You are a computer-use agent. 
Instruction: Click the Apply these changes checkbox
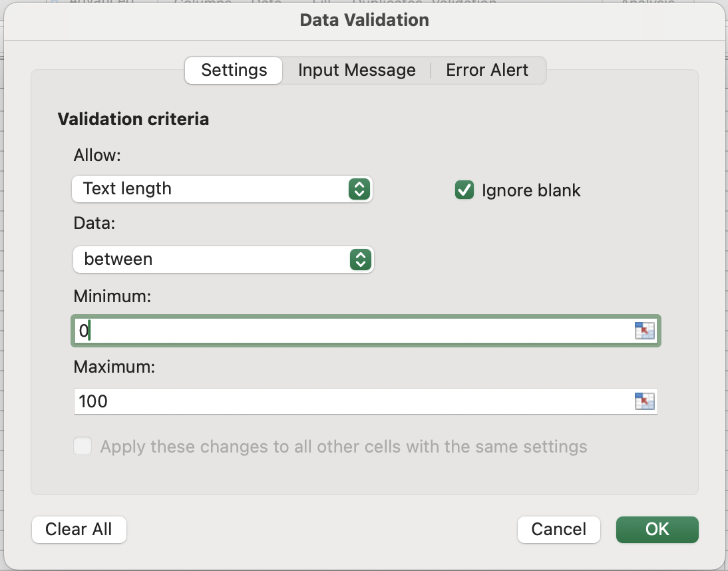(83, 446)
